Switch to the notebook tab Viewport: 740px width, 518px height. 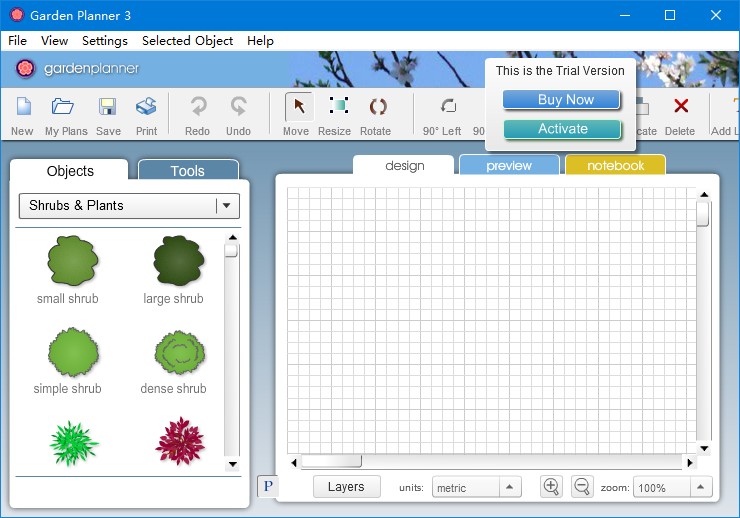pyautogui.click(x=615, y=166)
